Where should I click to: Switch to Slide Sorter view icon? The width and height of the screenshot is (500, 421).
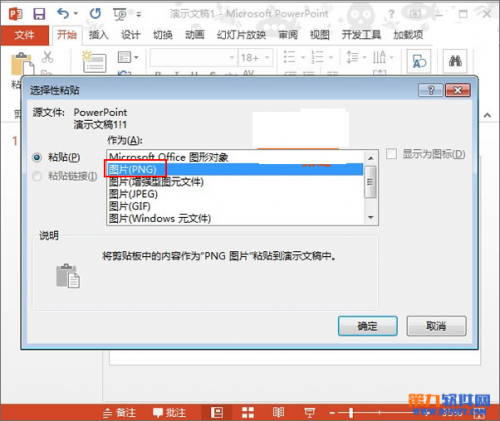(x=248, y=413)
